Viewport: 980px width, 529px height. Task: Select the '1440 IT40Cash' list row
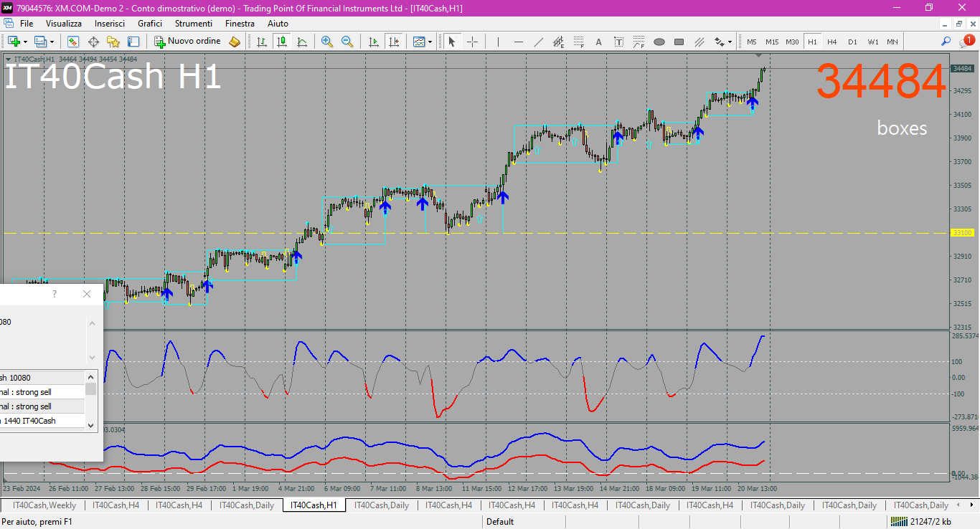42,421
